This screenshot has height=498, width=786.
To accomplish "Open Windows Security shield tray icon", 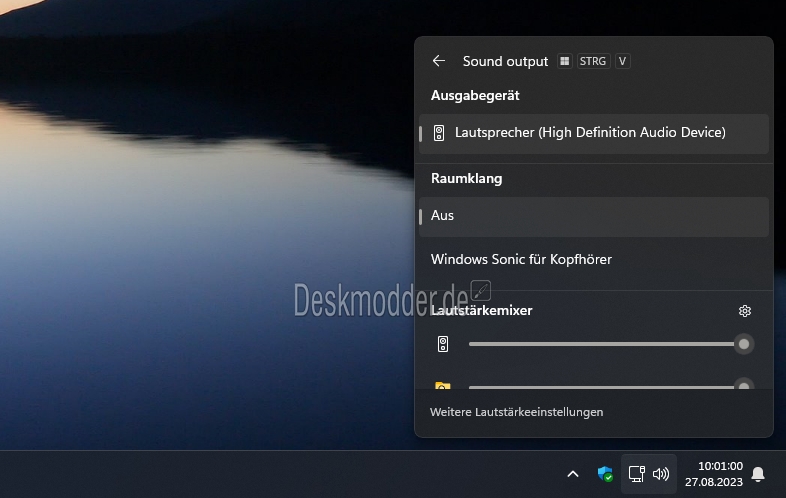I will point(606,474).
